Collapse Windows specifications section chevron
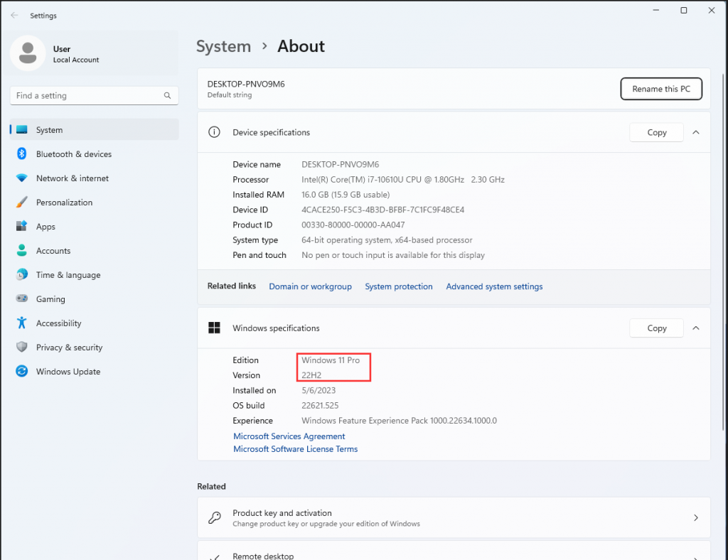 pos(695,328)
